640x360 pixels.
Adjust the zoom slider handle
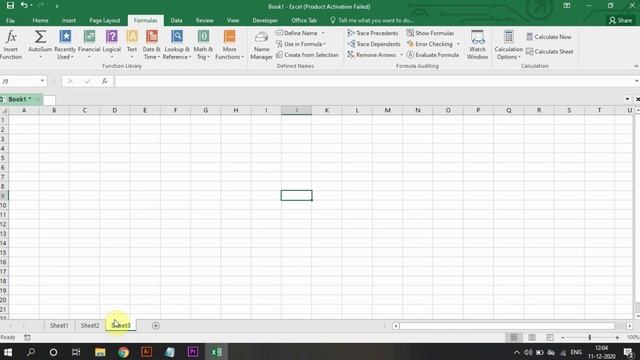(590, 338)
